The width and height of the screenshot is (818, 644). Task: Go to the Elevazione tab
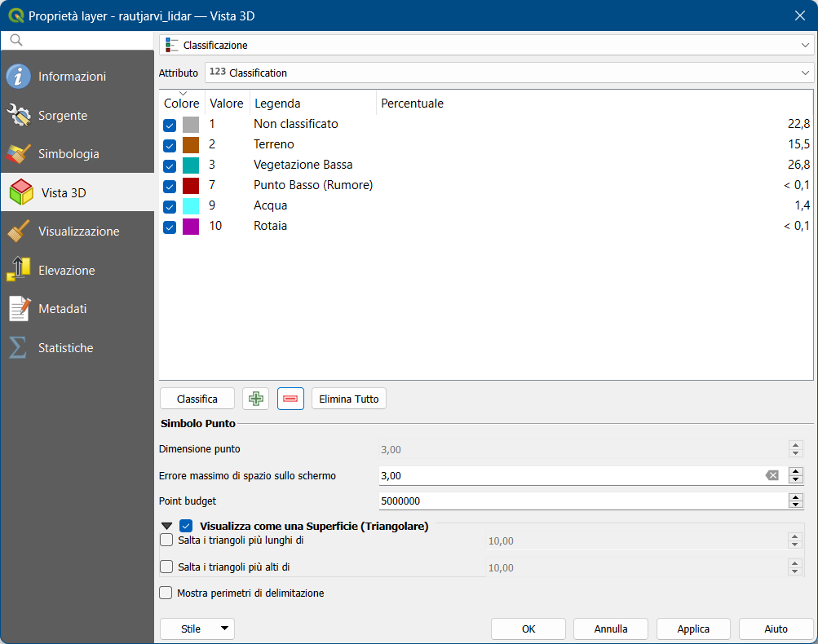(77, 270)
